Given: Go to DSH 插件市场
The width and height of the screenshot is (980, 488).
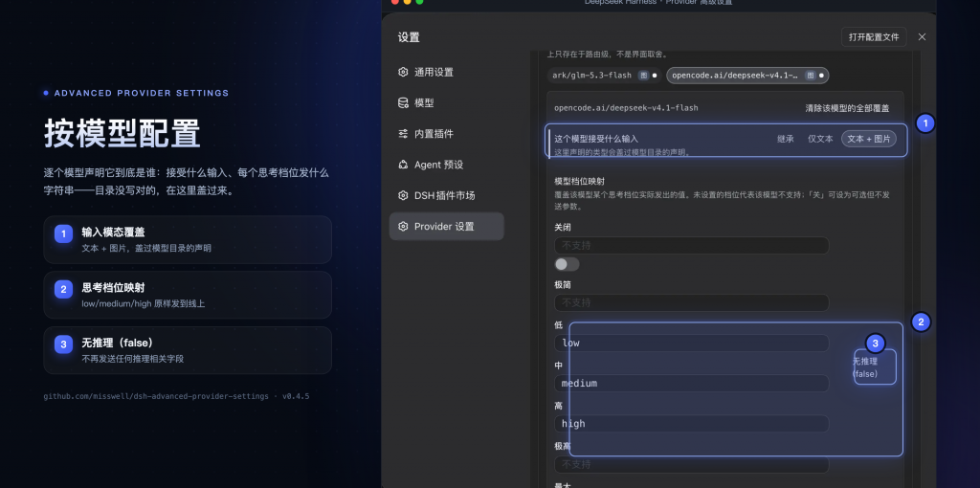Looking at the screenshot, I should [446, 195].
